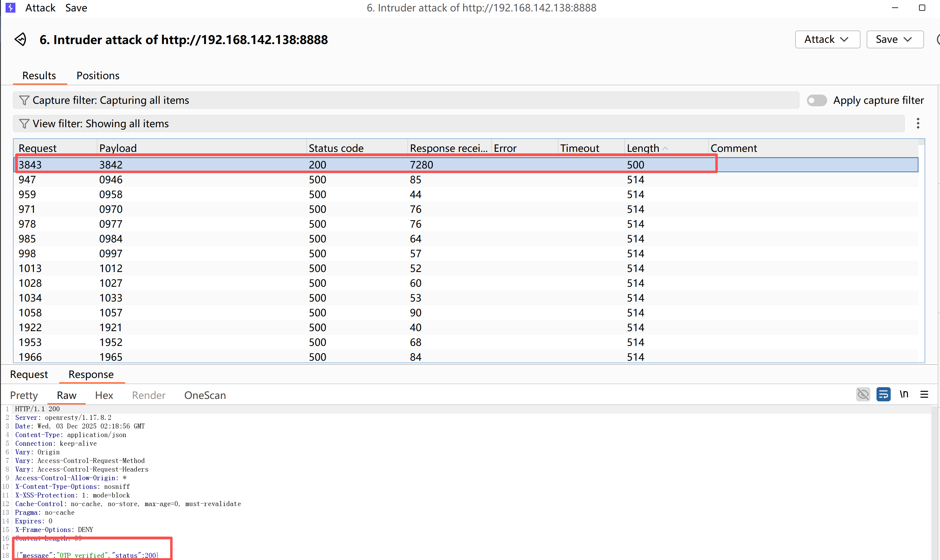
Task: Click the view filter funnel icon
Action: point(24,124)
